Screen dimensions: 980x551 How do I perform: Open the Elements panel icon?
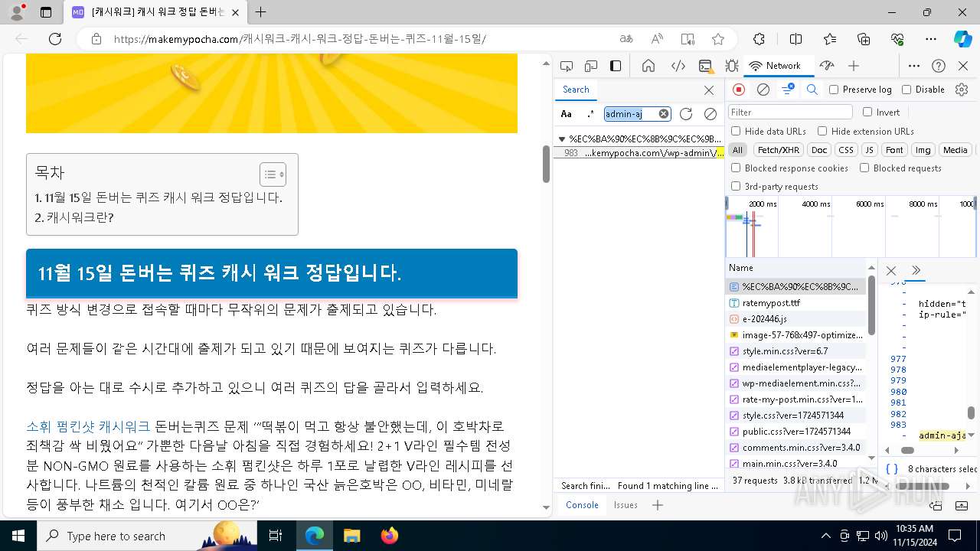(x=678, y=66)
